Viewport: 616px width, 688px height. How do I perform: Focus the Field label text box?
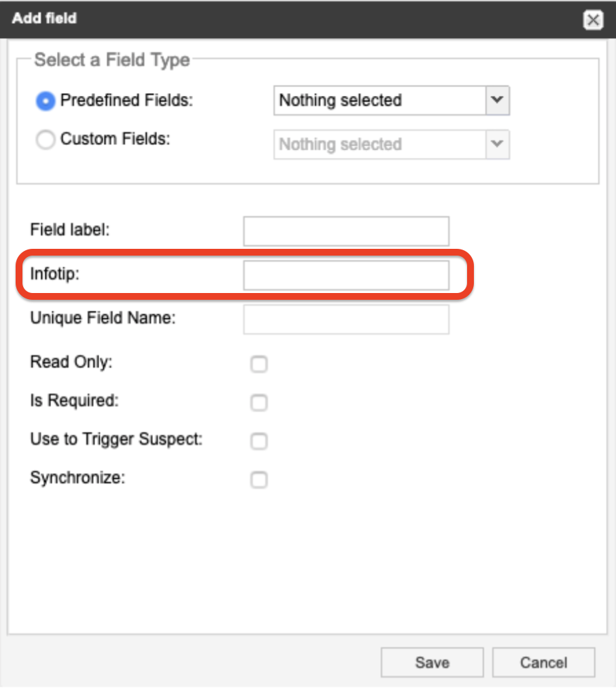click(346, 230)
